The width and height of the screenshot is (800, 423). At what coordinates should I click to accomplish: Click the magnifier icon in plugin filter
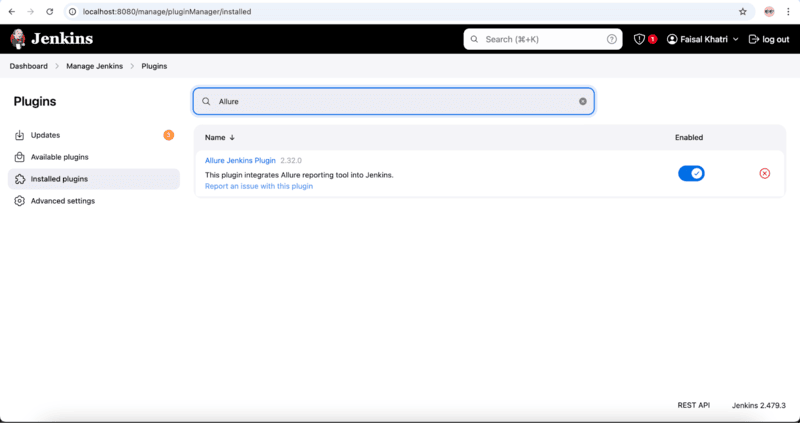coord(206,102)
